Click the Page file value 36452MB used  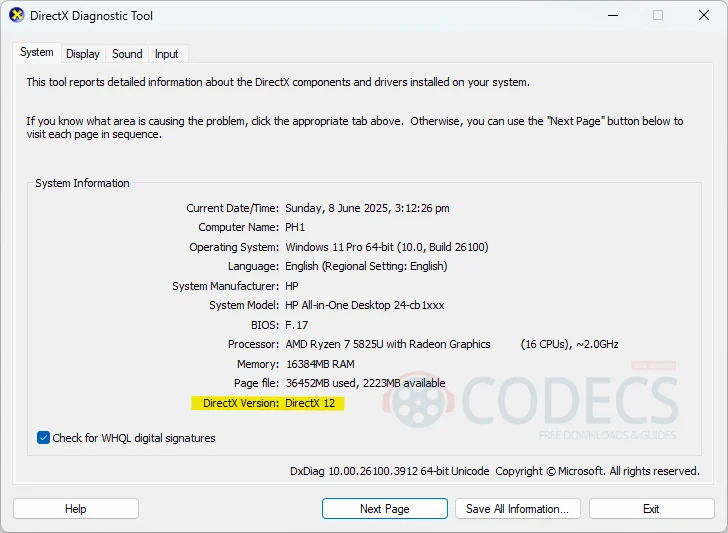pos(365,383)
